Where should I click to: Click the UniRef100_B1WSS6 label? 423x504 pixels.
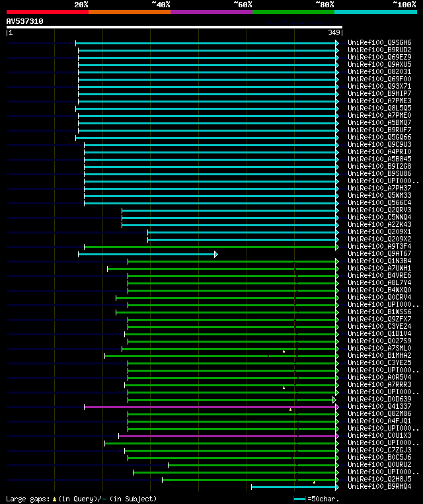pyautogui.click(x=379, y=312)
